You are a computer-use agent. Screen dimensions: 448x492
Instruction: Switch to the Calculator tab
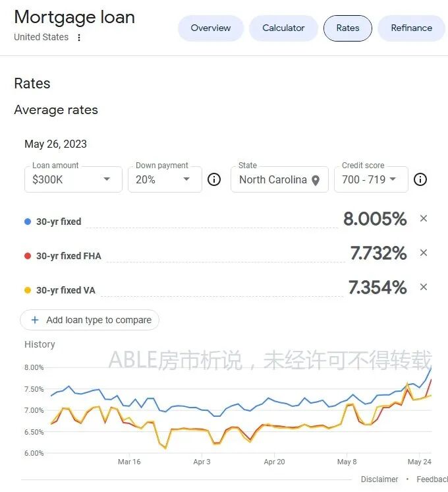point(283,28)
